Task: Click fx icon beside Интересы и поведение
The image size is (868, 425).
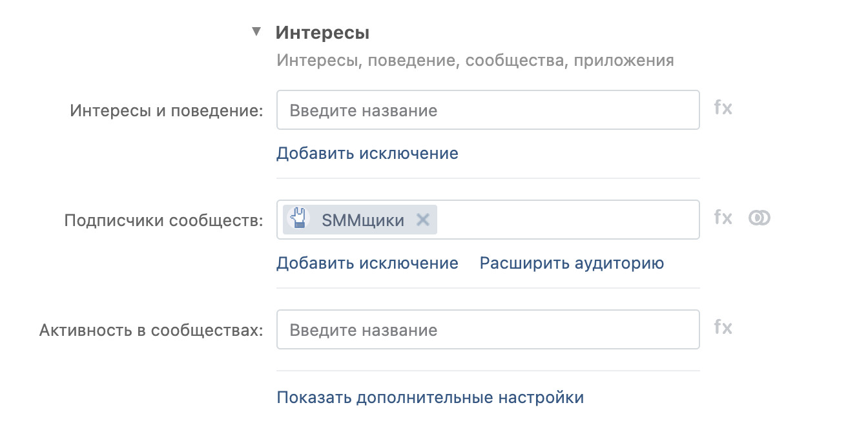Action: coord(723,108)
